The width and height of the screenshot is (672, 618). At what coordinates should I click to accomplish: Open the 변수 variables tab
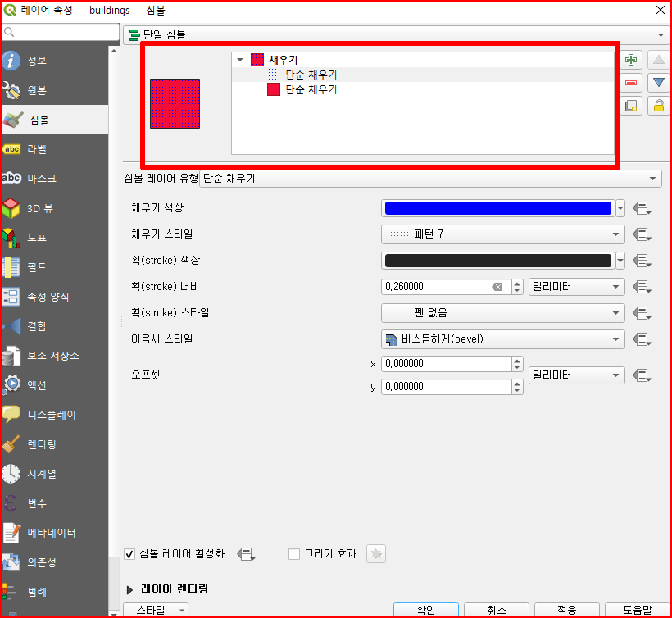[55, 503]
